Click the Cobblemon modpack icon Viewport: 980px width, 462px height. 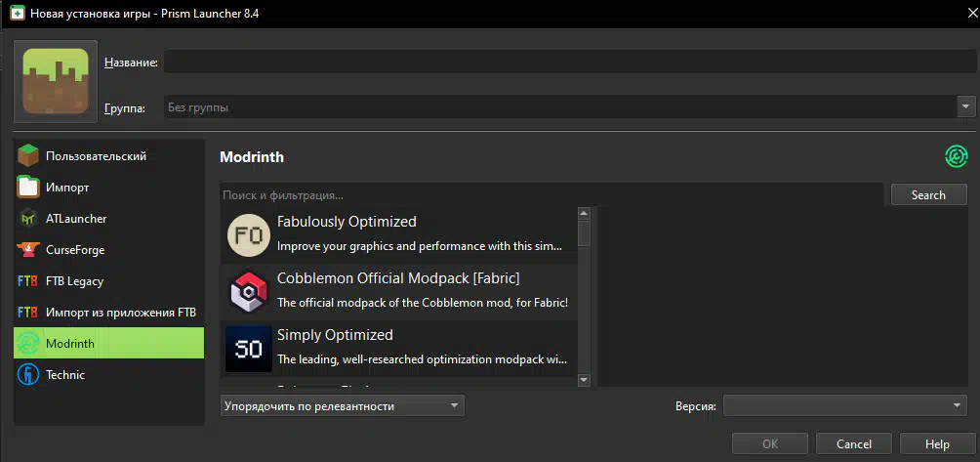pyautogui.click(x=248, y=291)
